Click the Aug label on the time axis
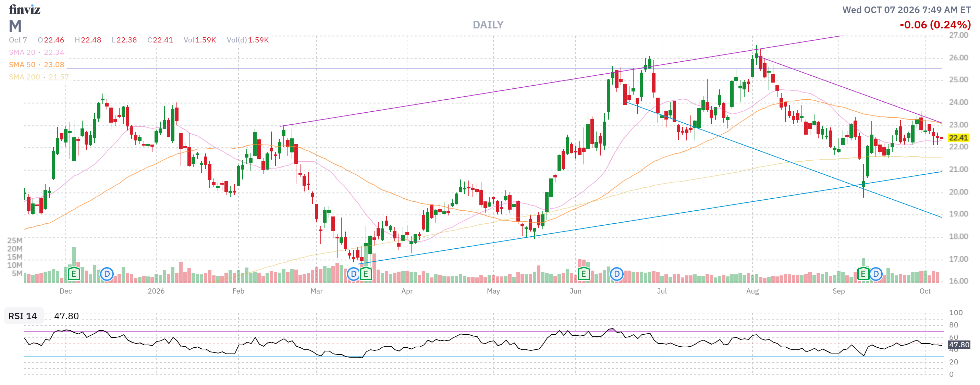The image size is (980, 385). click(752, 291)
